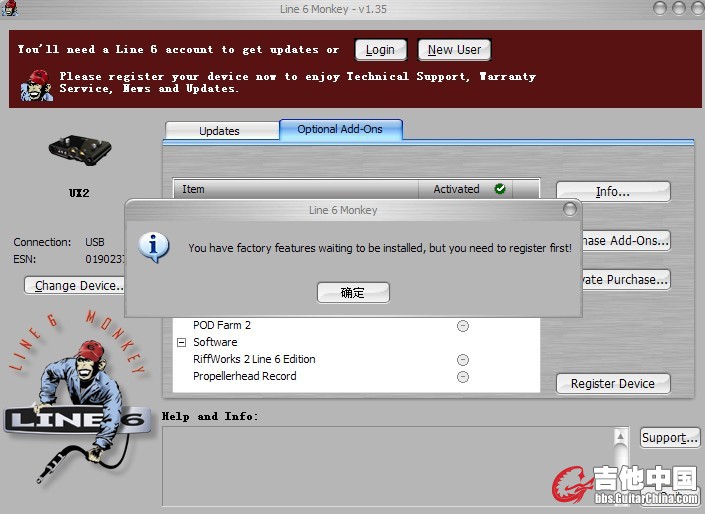The height and width of the screenshot is (514, 705).
Task: Click the Help and Info scrollbar up arrow
Action: point(621,435)
